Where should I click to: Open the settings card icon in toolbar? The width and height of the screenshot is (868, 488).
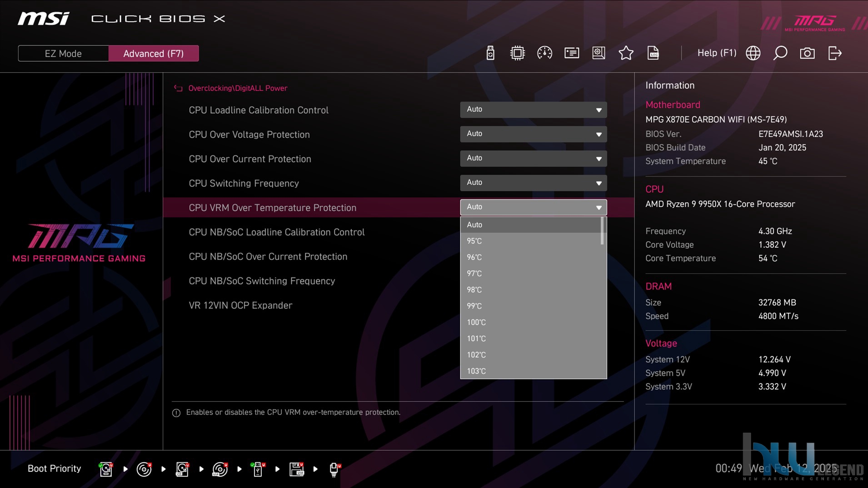coord(572,53)
